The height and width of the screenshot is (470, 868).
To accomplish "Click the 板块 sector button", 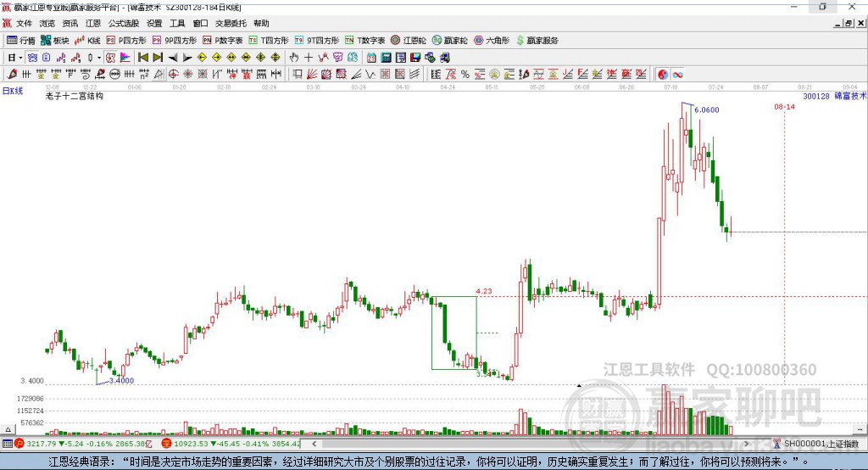I will click(55, 41).
